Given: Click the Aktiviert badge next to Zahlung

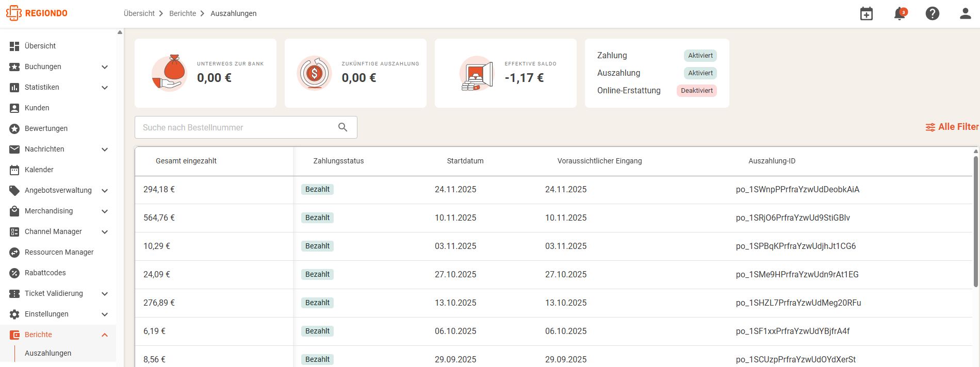Looking at the screenshot, I should coord(700,56).
